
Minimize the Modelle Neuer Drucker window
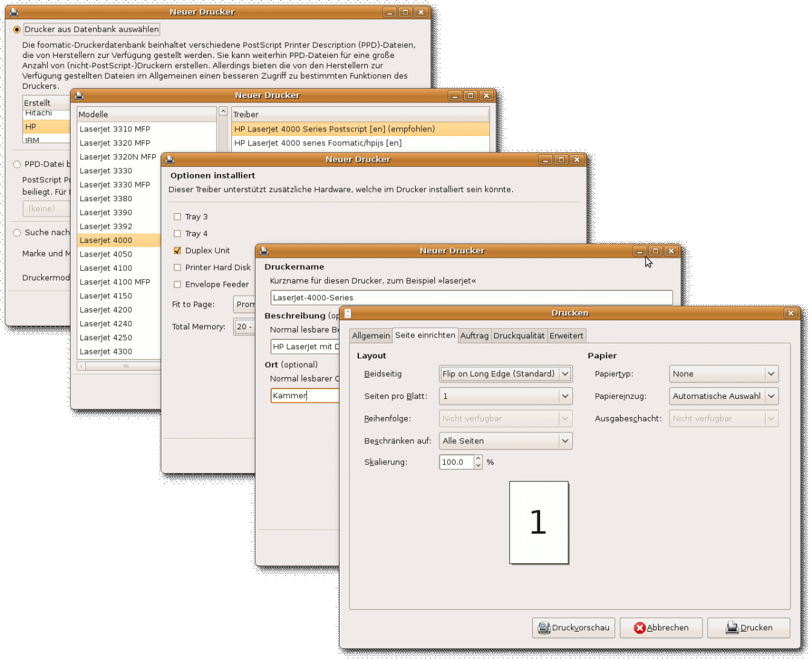point(455,95)
